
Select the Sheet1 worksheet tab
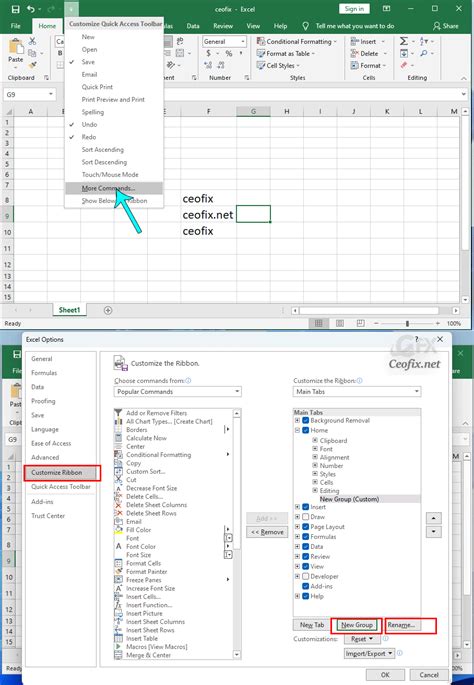coord(69,310)
